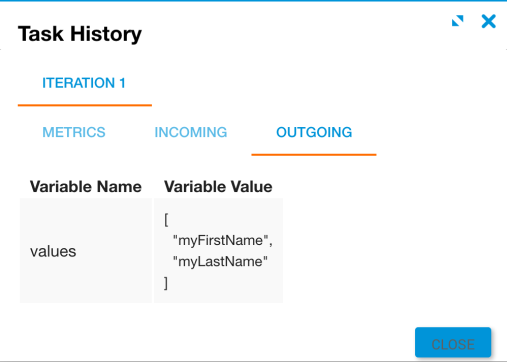Click the "myLastName" value text
Image resolution: width=507 pixels, height=362 pixels.
(220, 261)
